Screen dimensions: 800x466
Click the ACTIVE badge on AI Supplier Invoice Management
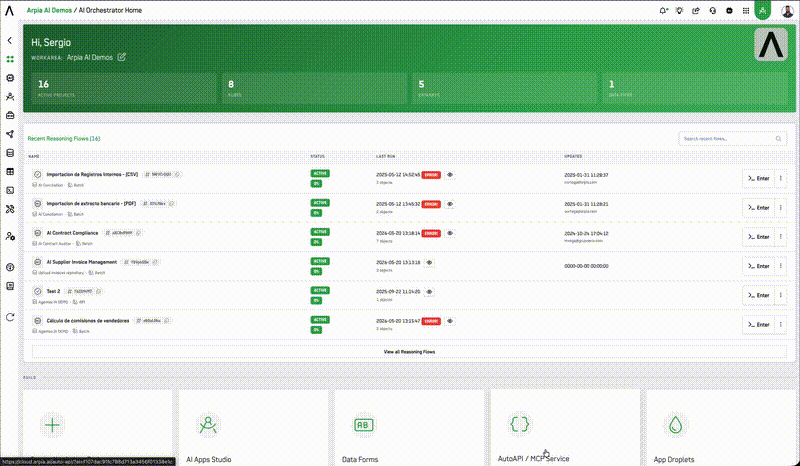coord(320,261)
